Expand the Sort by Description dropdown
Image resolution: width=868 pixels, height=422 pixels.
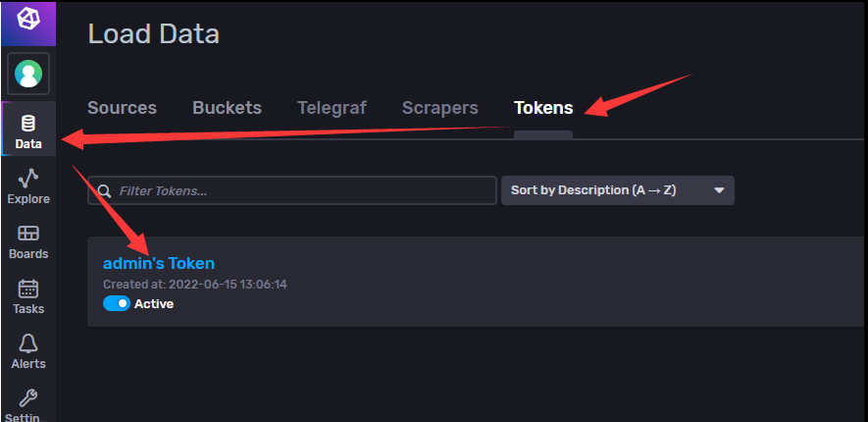618,190
